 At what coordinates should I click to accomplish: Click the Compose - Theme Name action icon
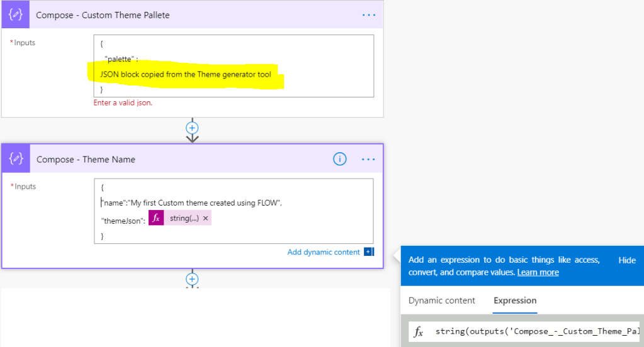coord(16,159)
